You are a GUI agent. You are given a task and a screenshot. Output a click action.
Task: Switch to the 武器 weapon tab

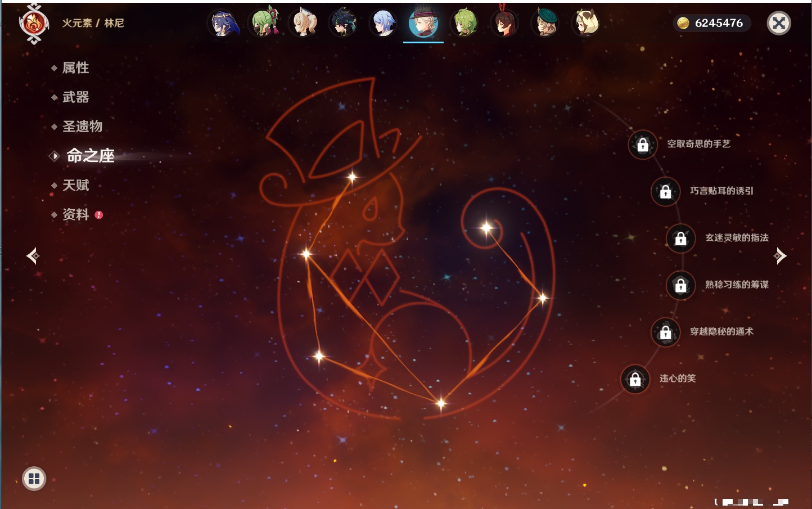75,97
